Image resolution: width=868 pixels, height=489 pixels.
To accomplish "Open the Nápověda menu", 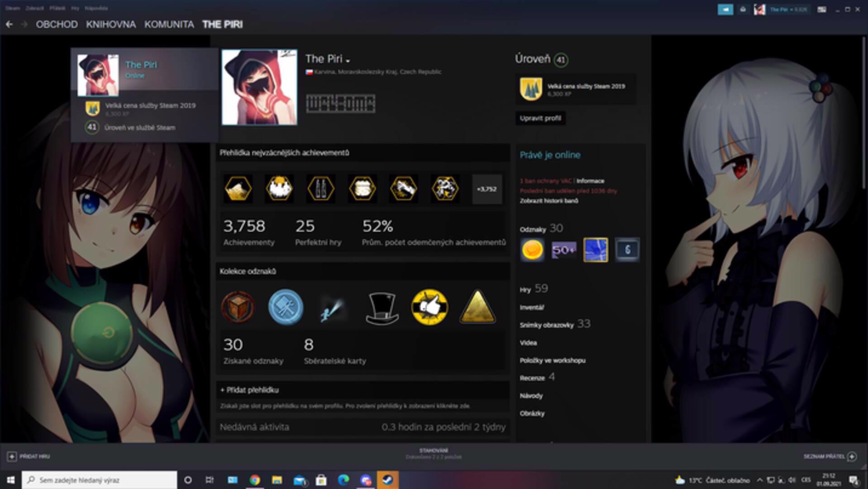I will click(x=96, y=8).
